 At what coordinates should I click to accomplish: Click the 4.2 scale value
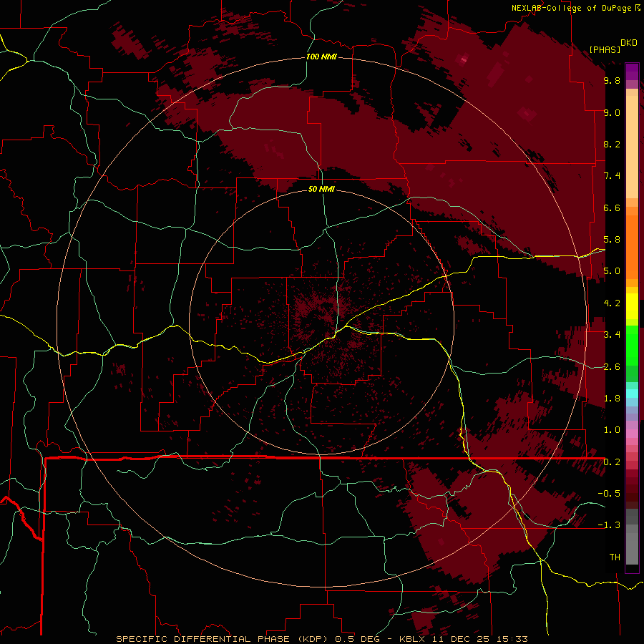point(612,303)
